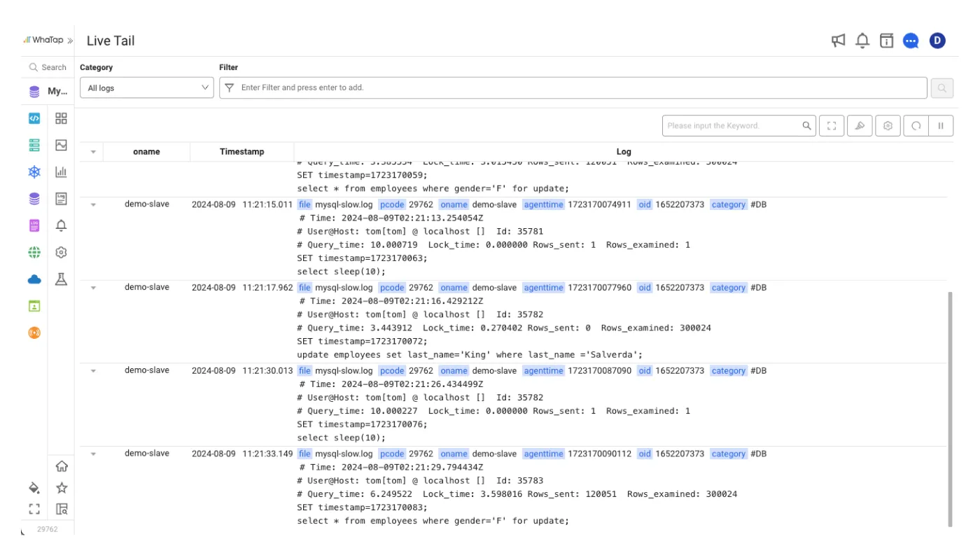Expand the WhaTap sidebar with chevrons
Screen dimensions: 980x560
[x=70, y=41]
